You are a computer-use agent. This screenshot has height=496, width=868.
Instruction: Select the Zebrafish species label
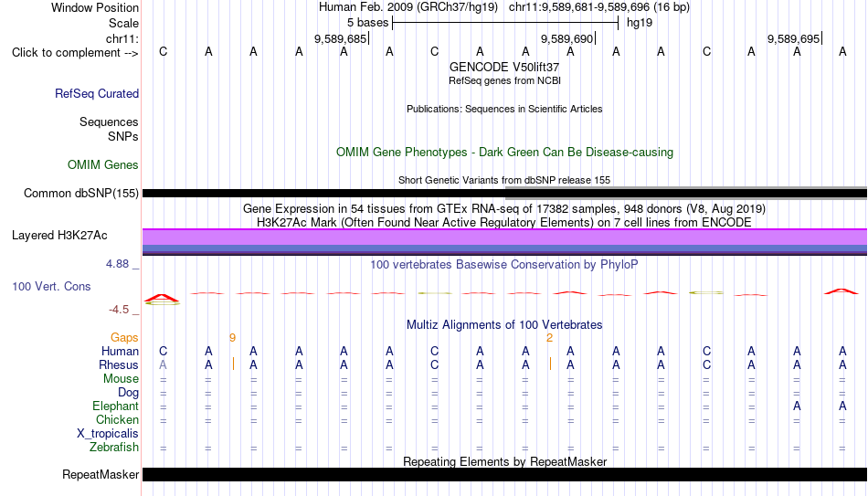[114, 448]
